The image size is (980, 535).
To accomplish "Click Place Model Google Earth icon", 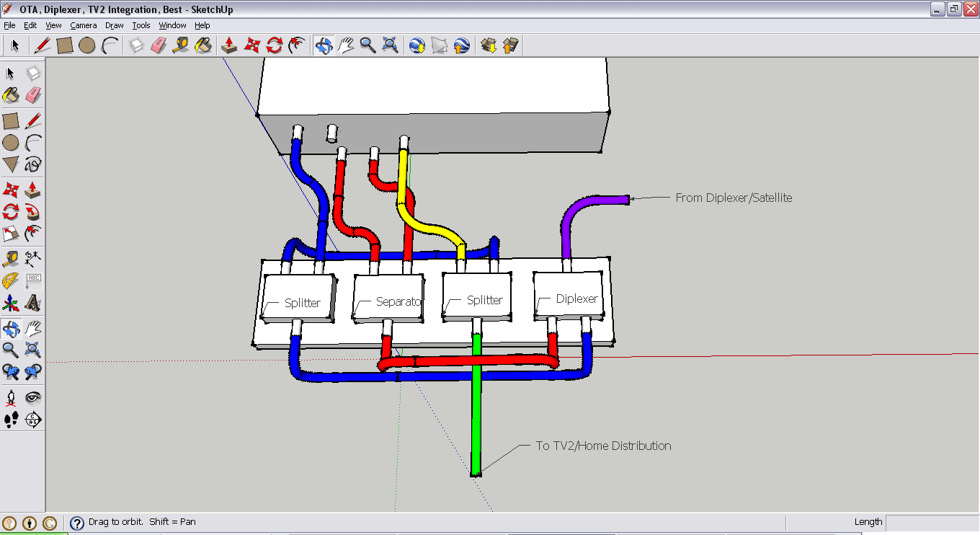I will 462,45.
